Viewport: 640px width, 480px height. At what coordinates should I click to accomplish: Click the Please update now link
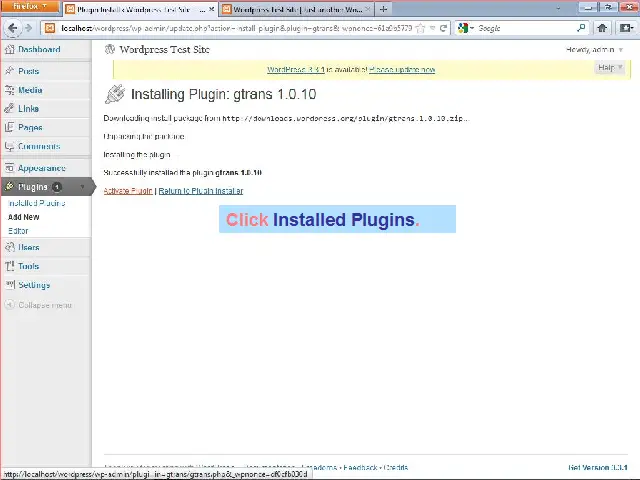tap(401, 70)
